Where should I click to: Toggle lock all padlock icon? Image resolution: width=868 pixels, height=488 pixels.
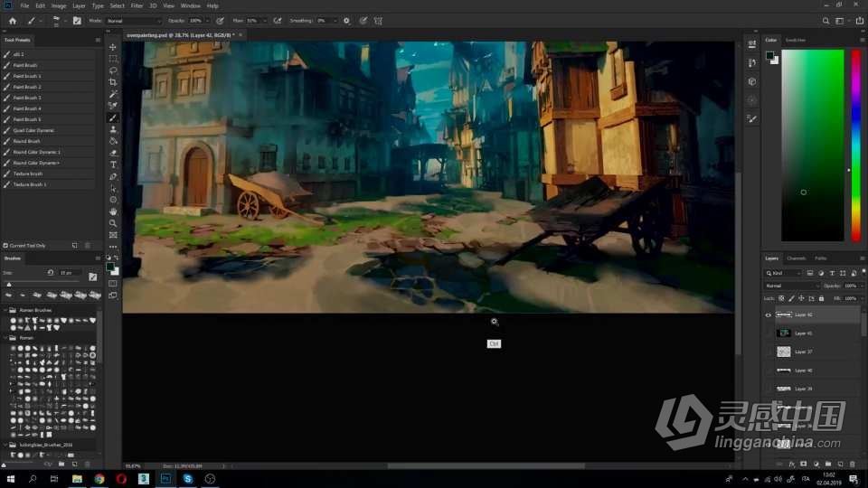[x=822, y=298]
